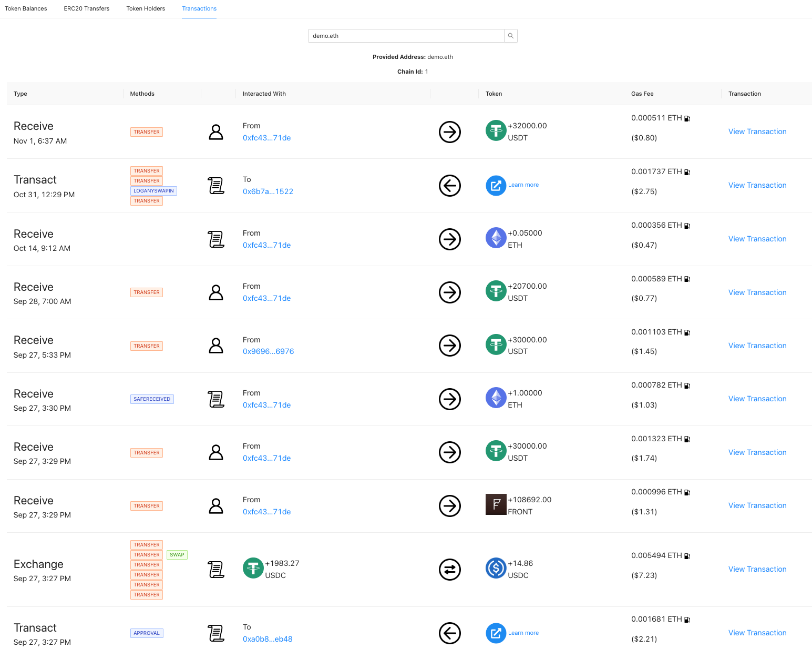This screenshot has width=812, height=659.
Task: Click the contract scroll icon in Oct 14 row
Action: click(x=216, y=239)
